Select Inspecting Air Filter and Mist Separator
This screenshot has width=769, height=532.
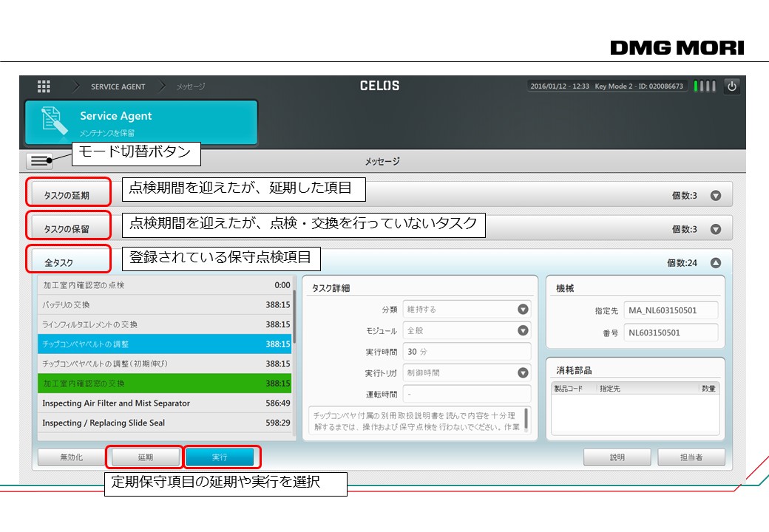pos(164,403)
